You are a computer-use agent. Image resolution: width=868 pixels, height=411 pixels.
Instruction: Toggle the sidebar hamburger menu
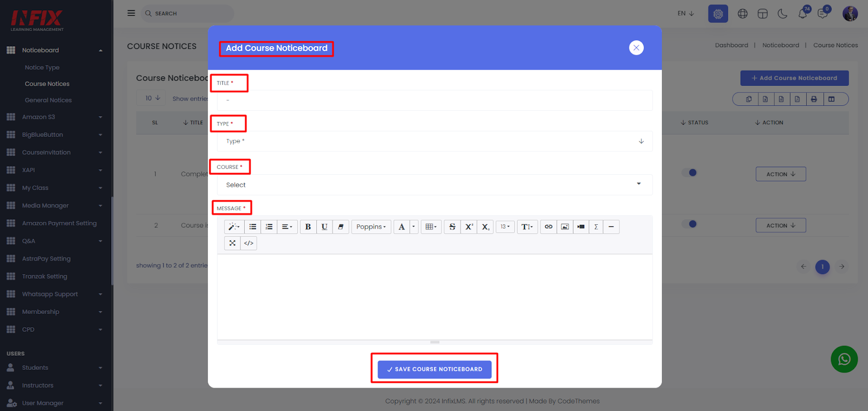131,13
